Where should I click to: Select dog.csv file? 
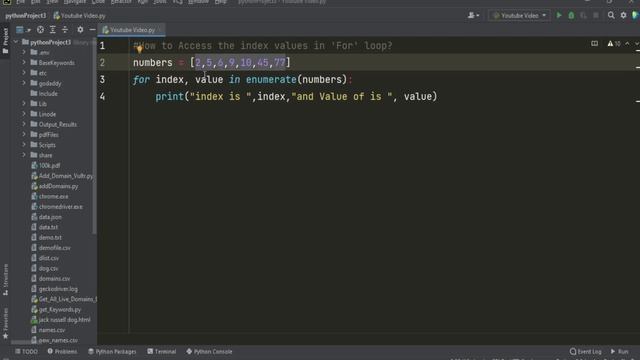tap(44, 268)
